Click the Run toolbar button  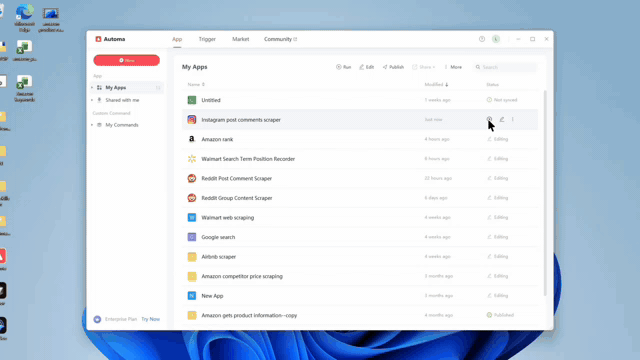tap(343, 67)
